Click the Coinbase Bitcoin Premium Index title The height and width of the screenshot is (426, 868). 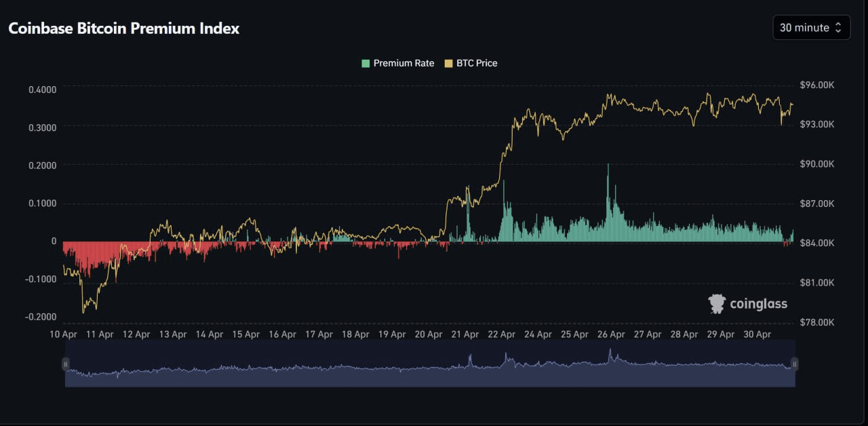coord(123,28)
